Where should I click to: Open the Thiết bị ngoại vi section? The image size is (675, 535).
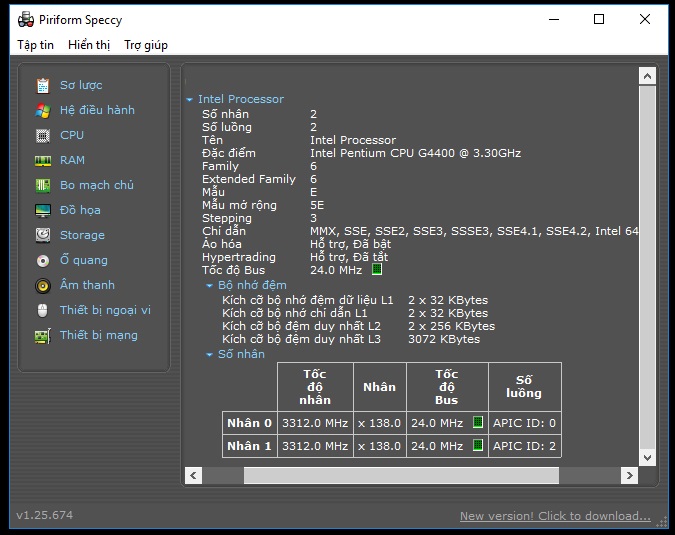point(105,310)
